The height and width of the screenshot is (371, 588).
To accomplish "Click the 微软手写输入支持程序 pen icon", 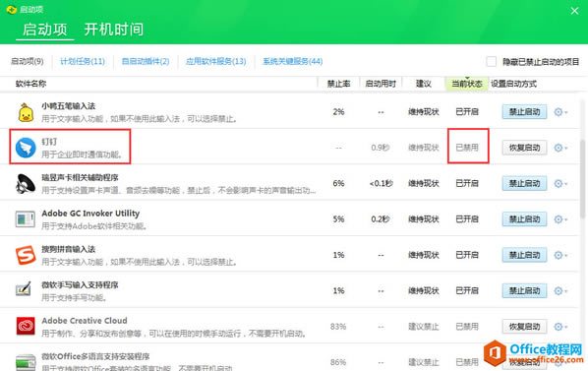I will click(x=24, y=289).
